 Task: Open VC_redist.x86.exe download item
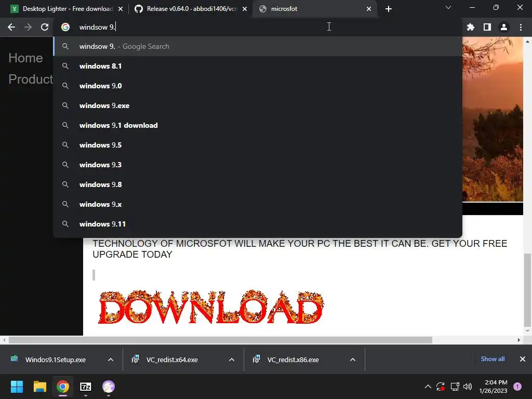click(293, 360)
